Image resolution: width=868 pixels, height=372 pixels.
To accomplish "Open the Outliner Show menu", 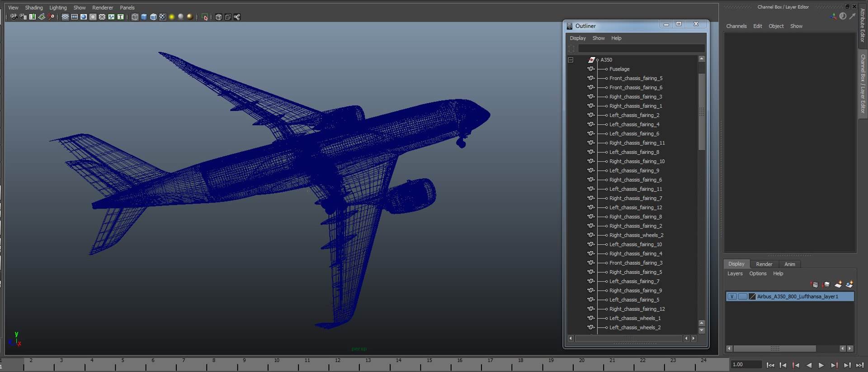I will point(599,38).
